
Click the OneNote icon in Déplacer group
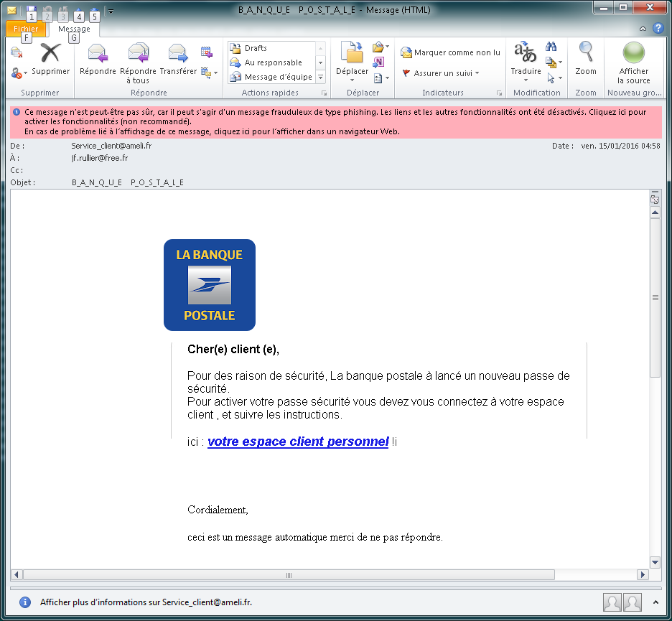(379, 62)
